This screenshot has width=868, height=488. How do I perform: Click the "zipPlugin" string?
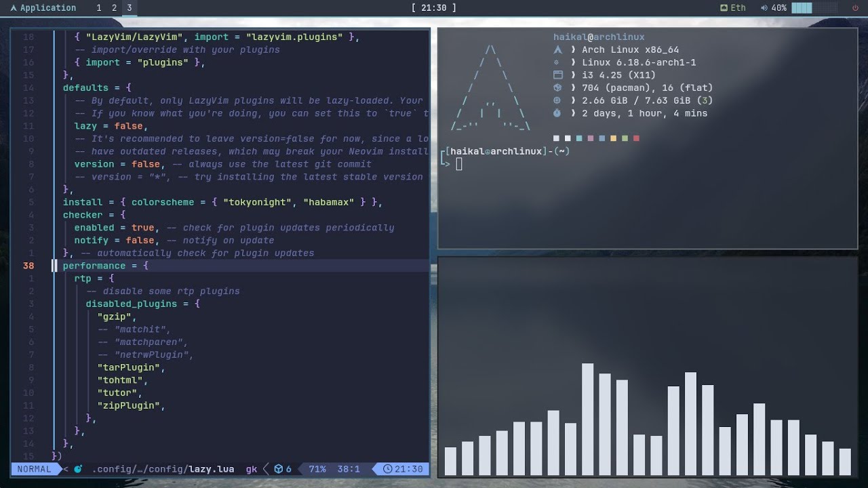tap(129, 405)
